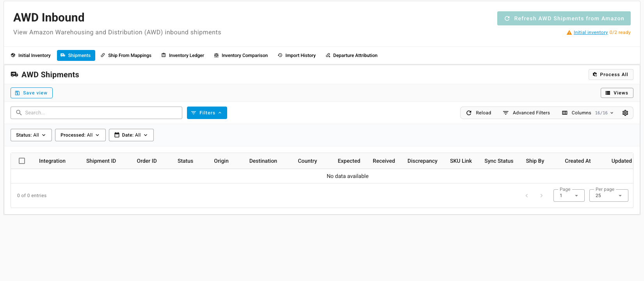Image resolution: width=644 pixels, height=281 pixels.
Task: Click the Destination column header
Action: pos(263,161)
